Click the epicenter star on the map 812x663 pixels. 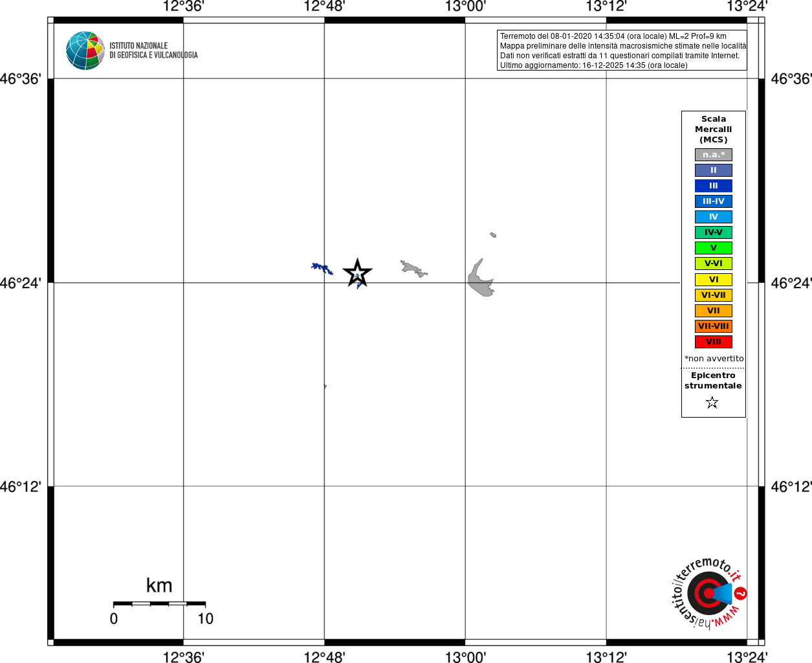(357, 273)
